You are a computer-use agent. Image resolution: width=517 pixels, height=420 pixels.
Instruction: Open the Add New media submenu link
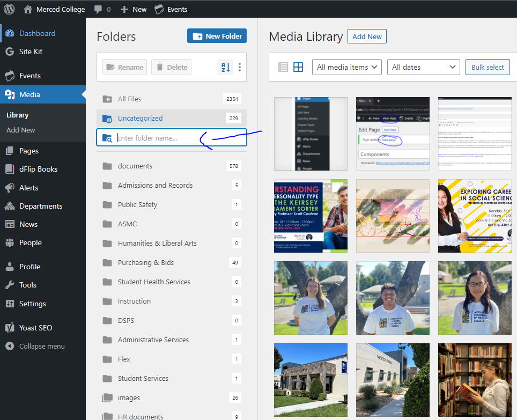[x=21, y=130]
